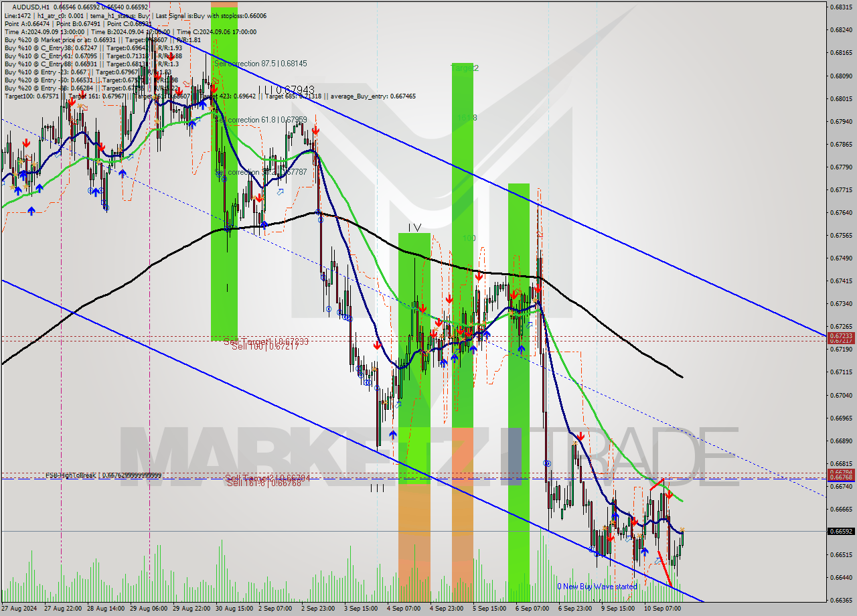Click the '27 Aug 2024' date label
Viewport: 857px width, 616px height.
tap(18, 609)
